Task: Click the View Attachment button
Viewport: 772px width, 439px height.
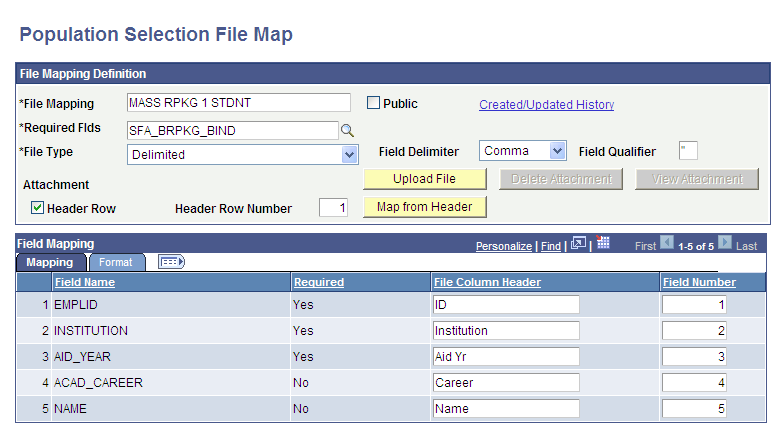Action: 697,179
